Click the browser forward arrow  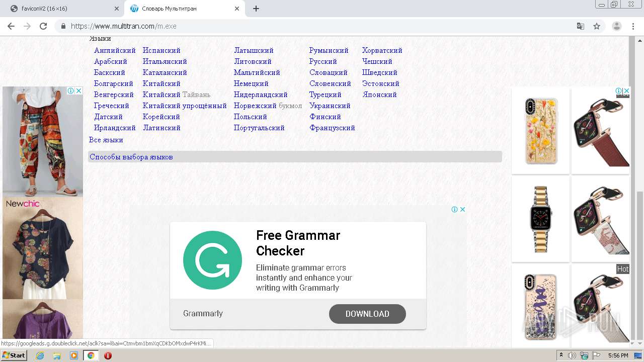click(27, 26)
